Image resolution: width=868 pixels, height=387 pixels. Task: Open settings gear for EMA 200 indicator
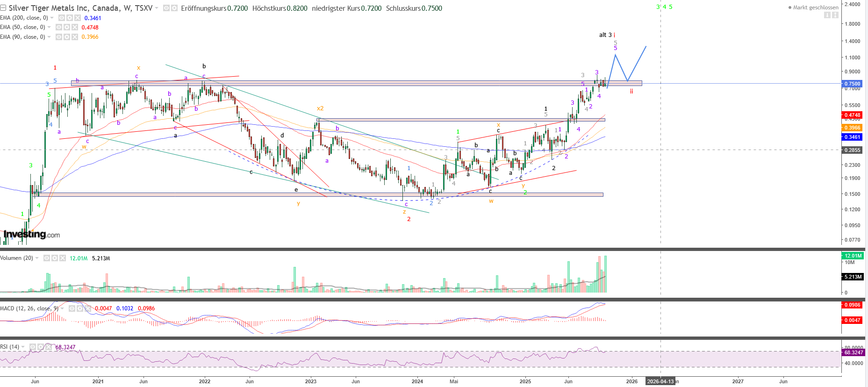tap(69, 18)
